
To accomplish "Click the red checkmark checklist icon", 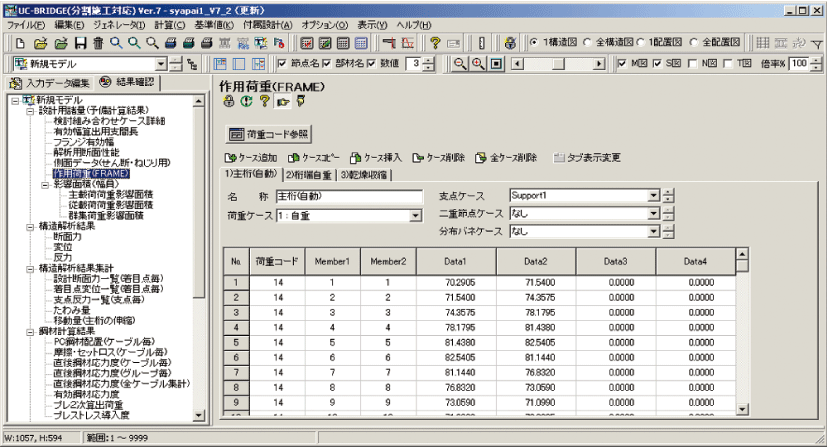I will tap(307, 43).
